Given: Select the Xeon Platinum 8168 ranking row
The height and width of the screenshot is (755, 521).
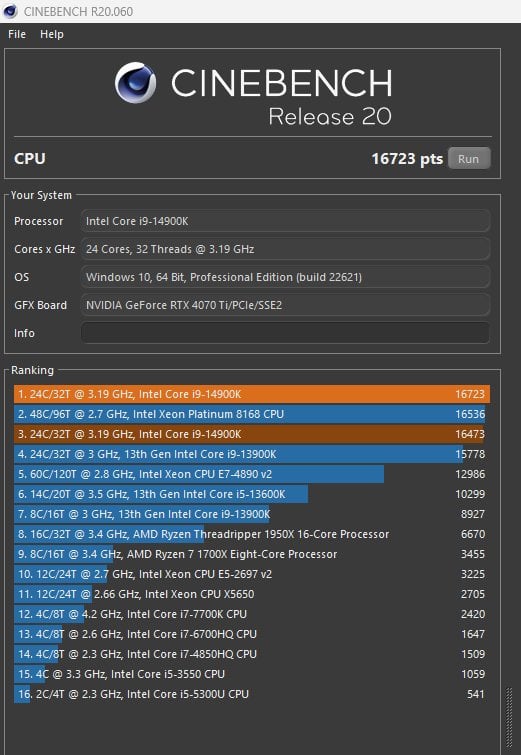Looking at the screenshot, I should pyautogui.click(x=252, y=414).
